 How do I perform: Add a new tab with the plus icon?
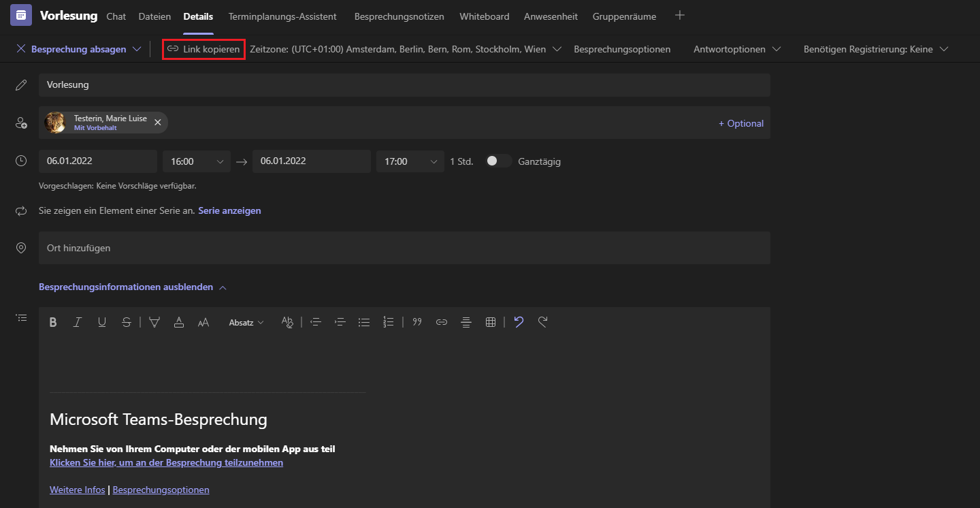click(x=679, y=16)
